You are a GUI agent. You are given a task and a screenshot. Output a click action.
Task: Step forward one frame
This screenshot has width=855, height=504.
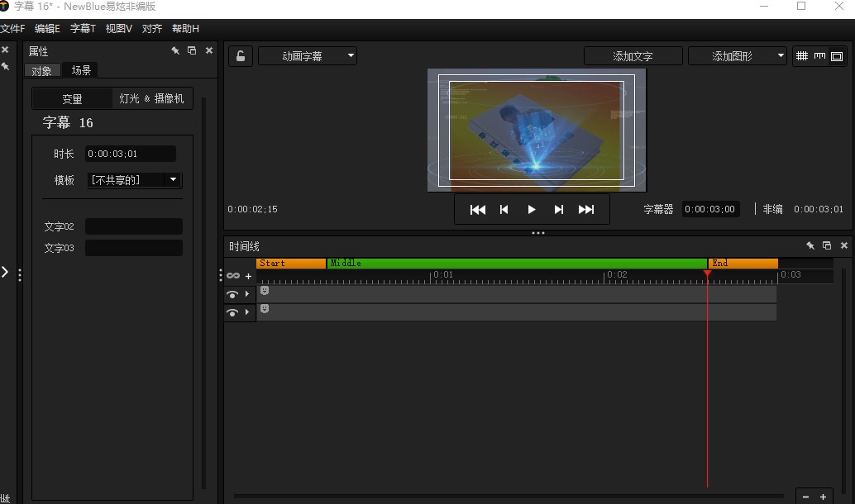[x=558, y=210]
